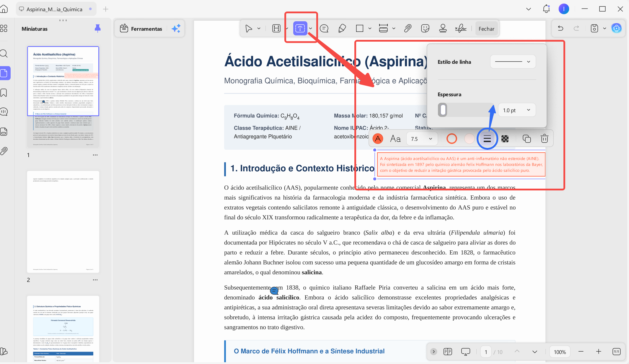Zoom in with plus button
629x364 pixels.
coord(599,351)
